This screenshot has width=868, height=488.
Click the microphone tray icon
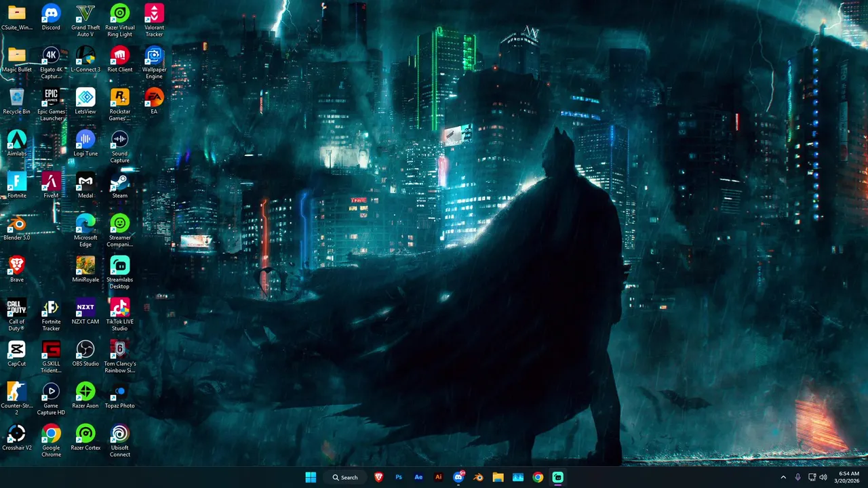797,477
